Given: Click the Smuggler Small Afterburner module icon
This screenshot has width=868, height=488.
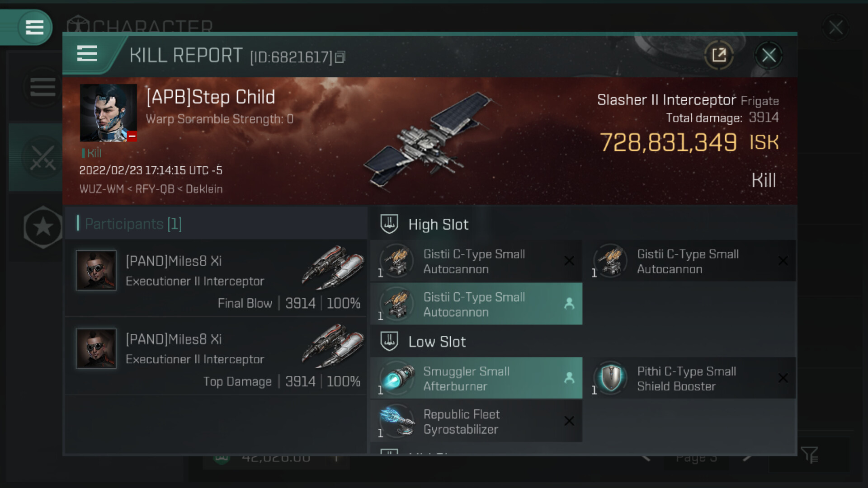Looking at the screenshot, I should coord(396,378).
